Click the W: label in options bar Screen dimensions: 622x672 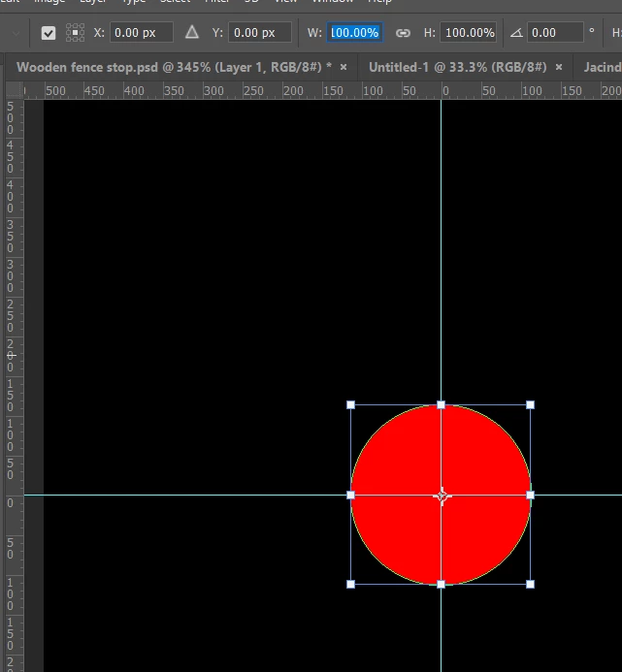pos(314,33)
